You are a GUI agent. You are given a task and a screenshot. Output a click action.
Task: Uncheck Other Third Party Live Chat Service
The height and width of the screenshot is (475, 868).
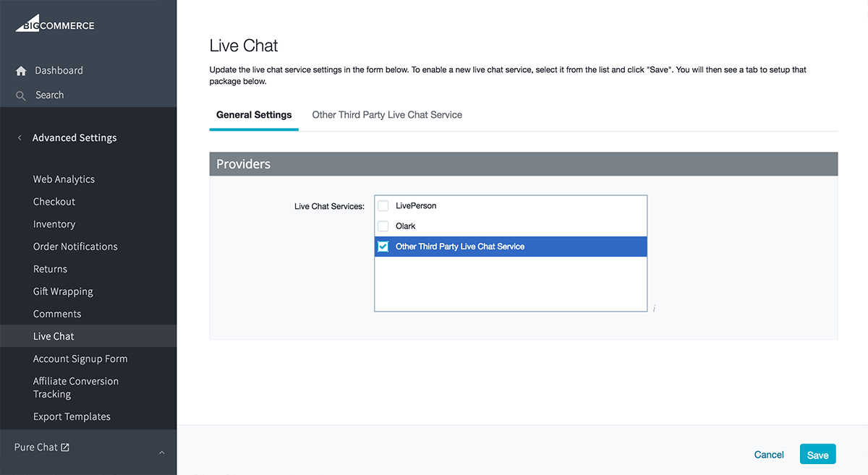pyautogui.click(x=383, y=247)
